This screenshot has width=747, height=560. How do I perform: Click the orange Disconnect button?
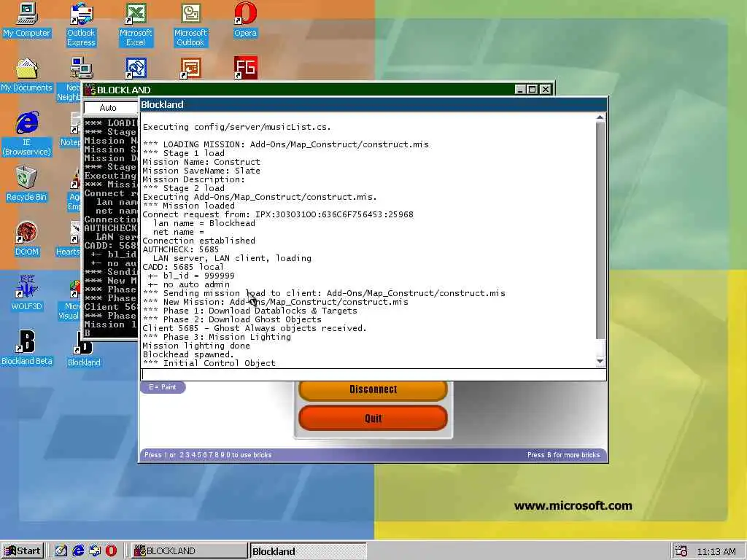[x=373, y=389]
